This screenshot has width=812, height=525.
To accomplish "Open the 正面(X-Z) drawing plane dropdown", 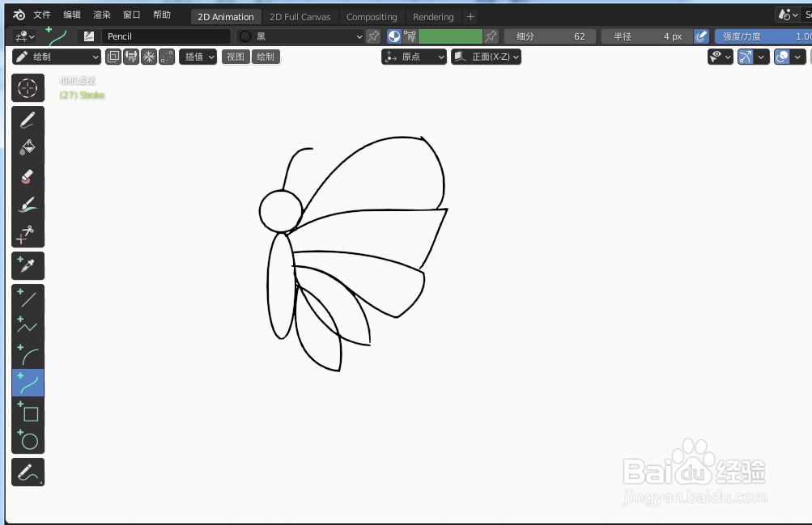I will tap(487, 57).
